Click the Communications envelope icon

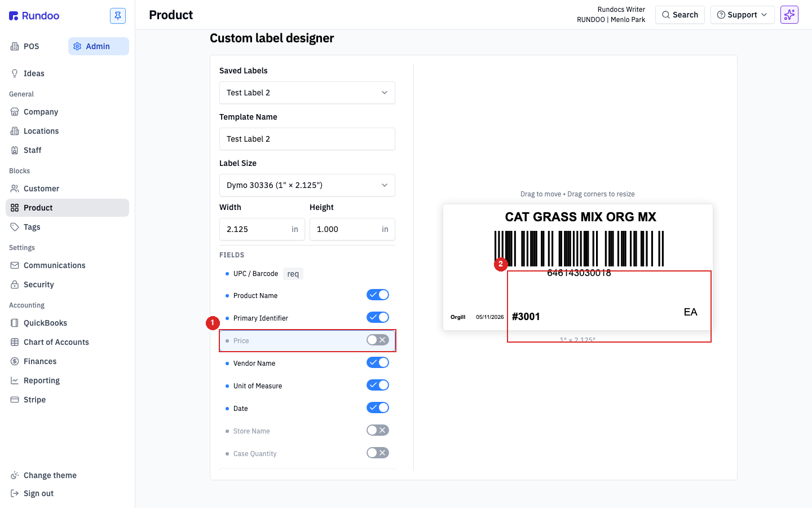click(x=15, y=265)
